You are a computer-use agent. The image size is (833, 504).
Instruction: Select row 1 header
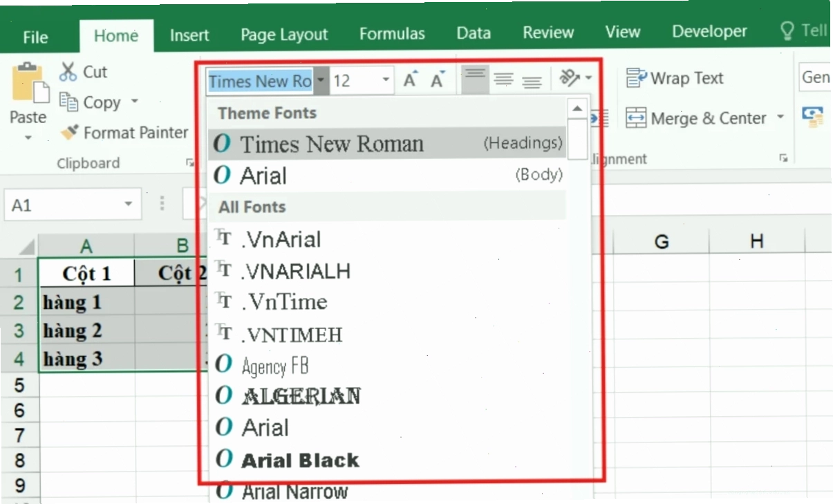[x=19, y=275]
